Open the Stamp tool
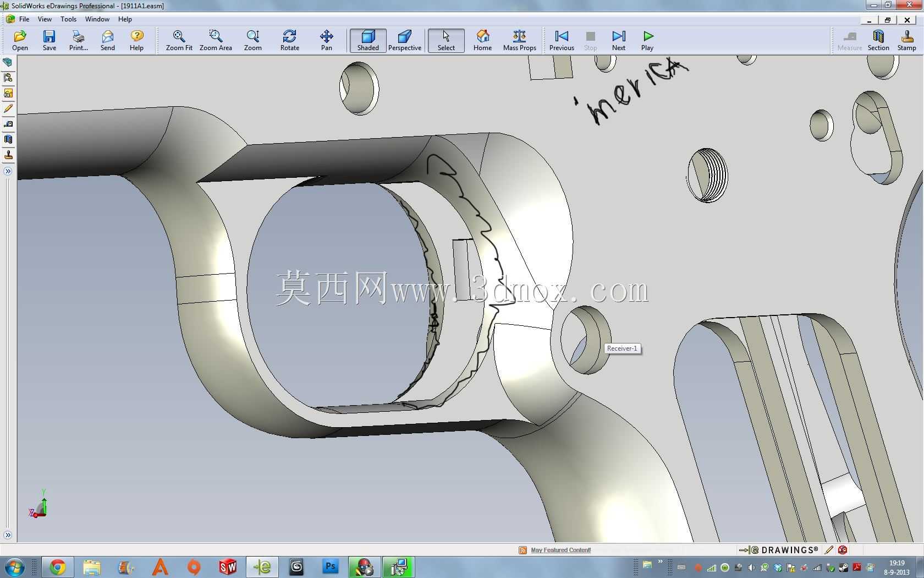 (x=907, y=40)
